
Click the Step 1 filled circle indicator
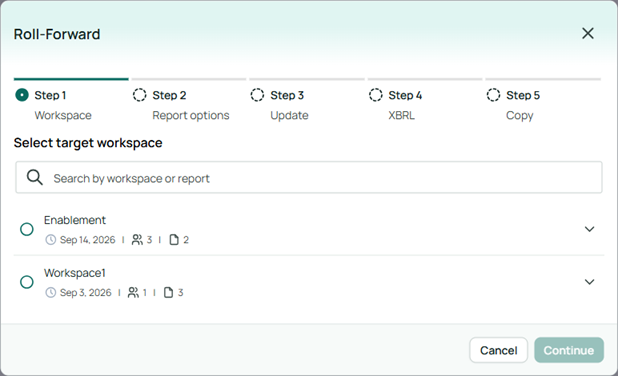(22, 95)
